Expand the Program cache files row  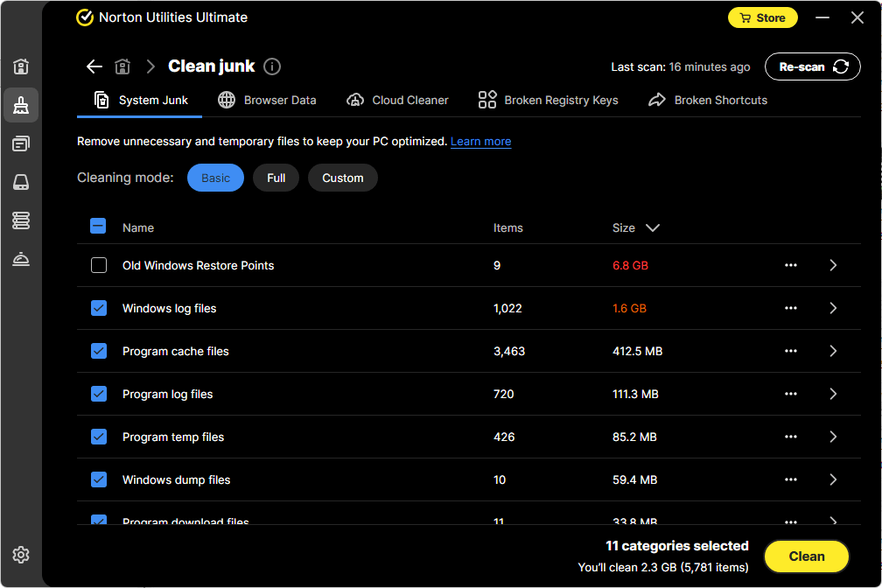click(x=832, y=351)
